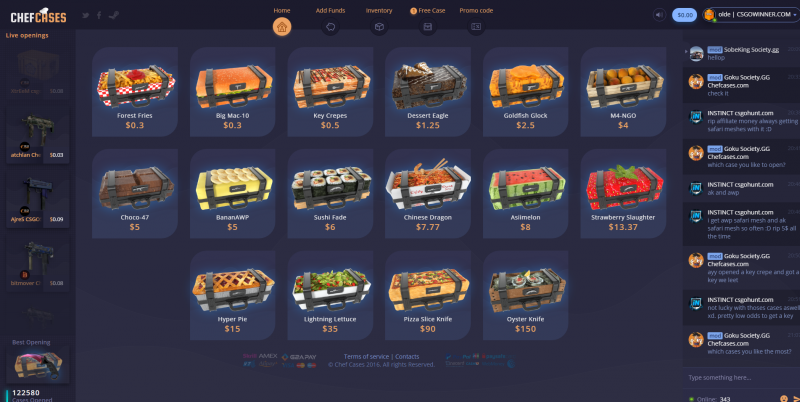Screen dimensions: 800x402
Task: Open Terms of service link
Action: click(x=366, y=357)
